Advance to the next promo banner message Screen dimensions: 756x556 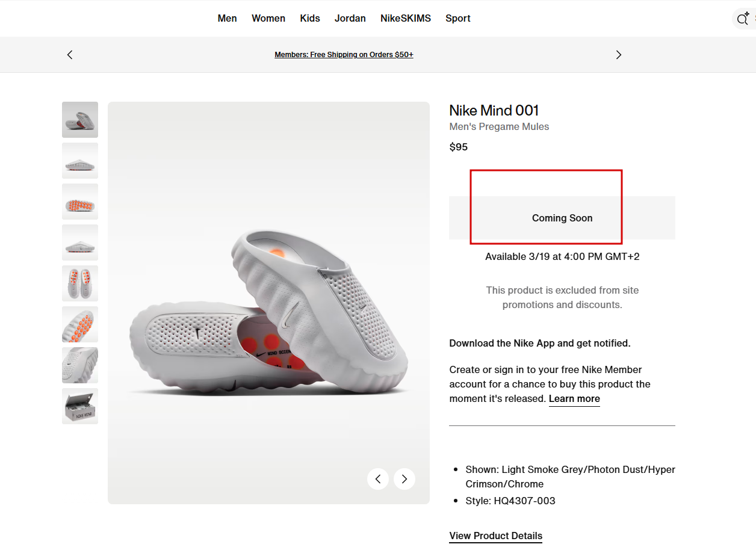(618, 55)
